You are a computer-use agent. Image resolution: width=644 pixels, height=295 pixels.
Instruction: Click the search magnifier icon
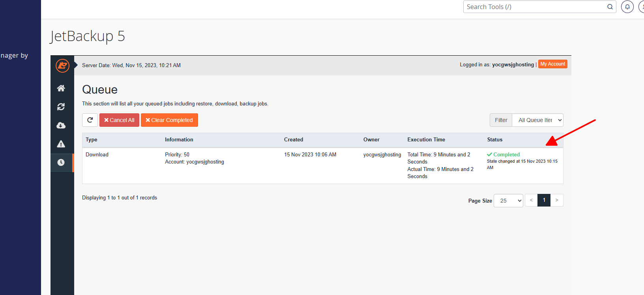(610, 7)
